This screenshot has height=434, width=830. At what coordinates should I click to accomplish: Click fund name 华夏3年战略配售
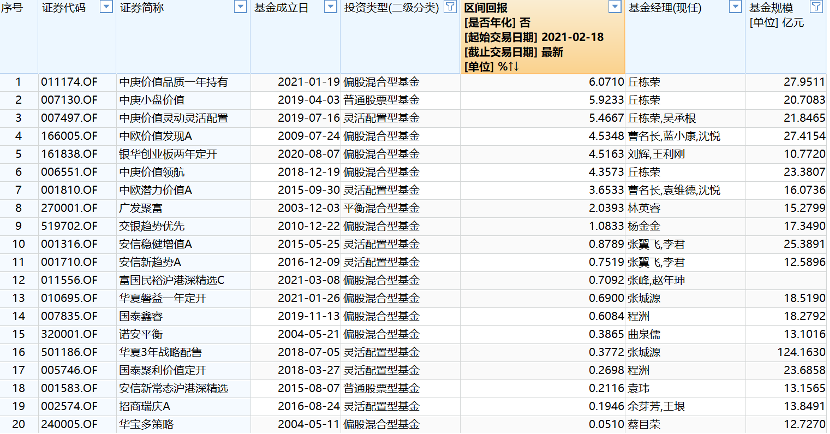click(160, 352)
